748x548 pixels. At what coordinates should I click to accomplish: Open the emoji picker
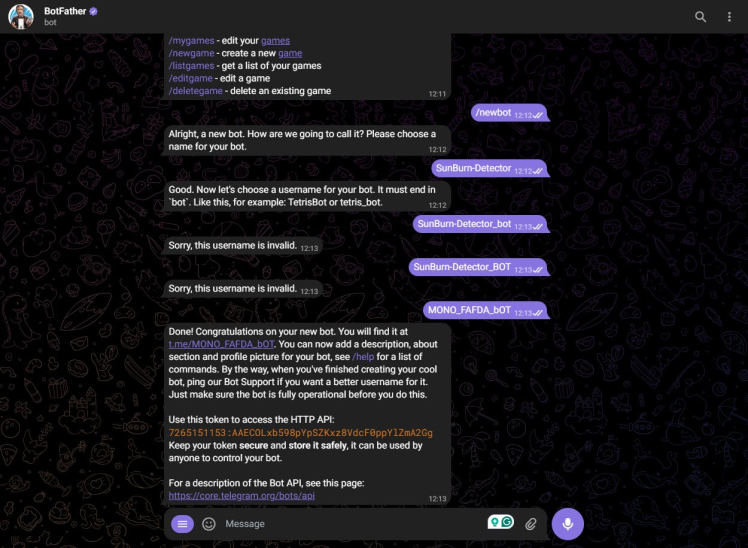[x=208, y=524]
